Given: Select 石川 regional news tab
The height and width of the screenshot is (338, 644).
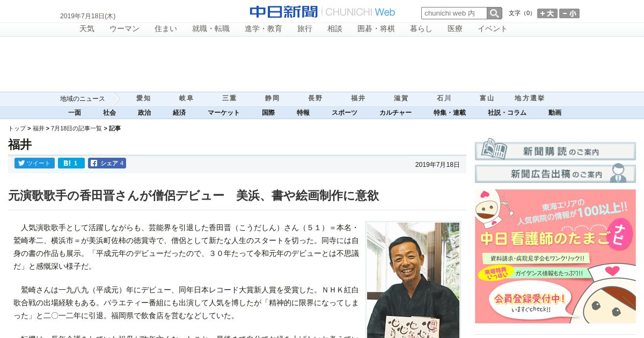Looking at the screenshot, I should click(444, 98).
